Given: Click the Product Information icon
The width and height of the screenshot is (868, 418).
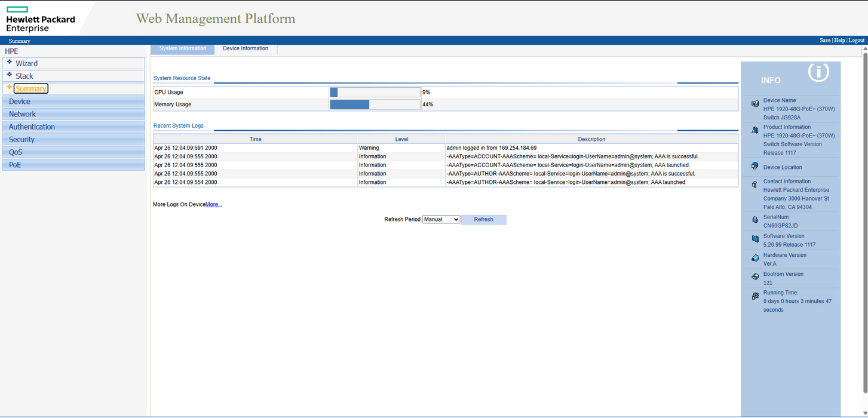Looking at the screenshot, I should click(x=754, y=130).
